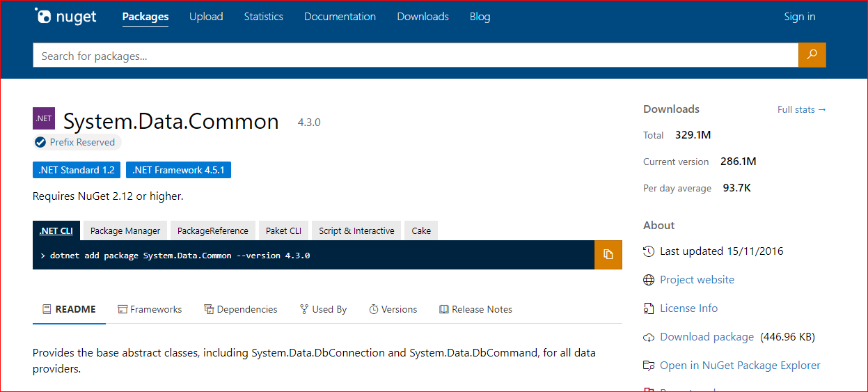Viewport: 868px width, 392px height.
Task: Click the .NET package icon
Action: click(x=44, y=118)
